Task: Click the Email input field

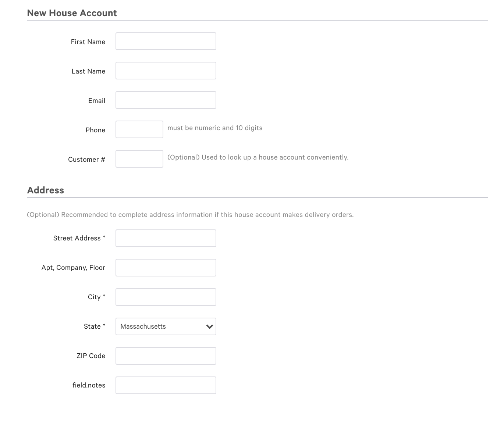Action: 166,100
